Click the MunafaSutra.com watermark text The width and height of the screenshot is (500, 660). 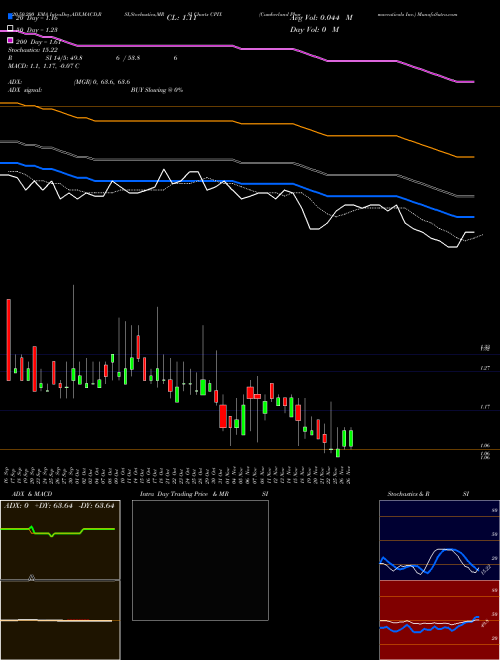(x=438, y=14)
